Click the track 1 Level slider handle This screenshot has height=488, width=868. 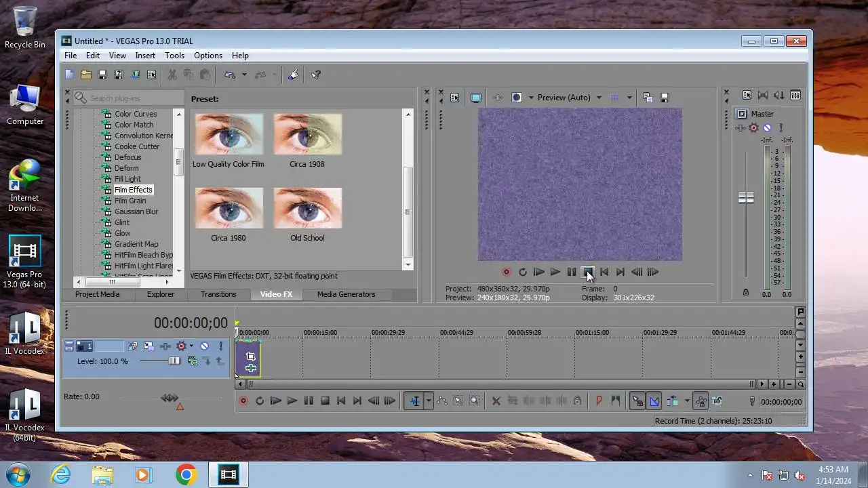(174, 361)
